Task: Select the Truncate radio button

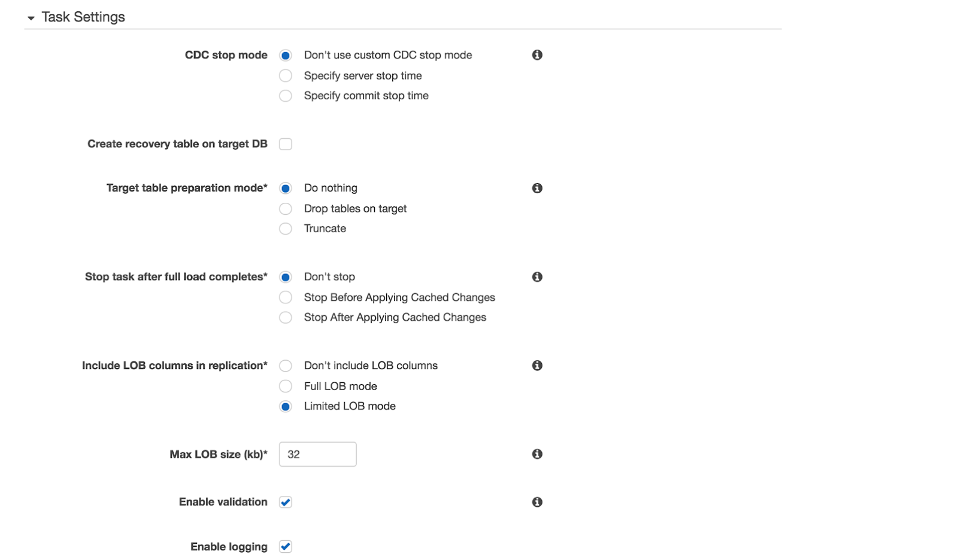Action: pyautogui.click(x=286, y=229)
